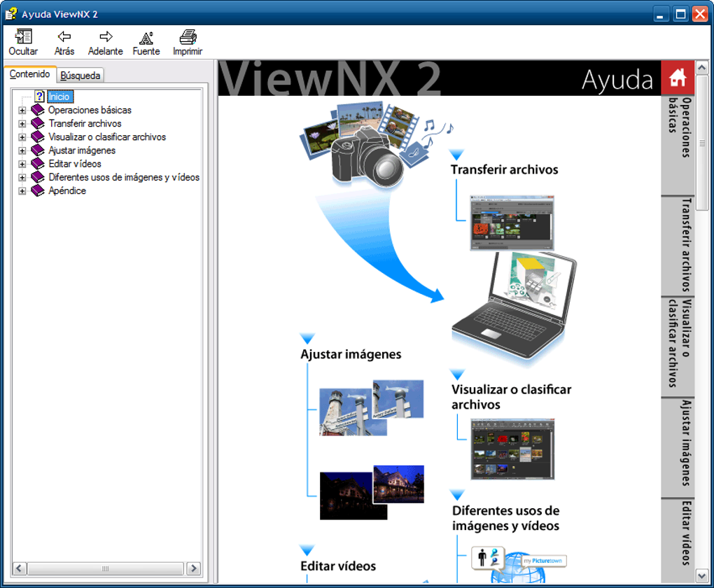The image size is (714, 588).
Task: Select Visualizar o clasificar archivos in tree
Action: coord(107,136)
